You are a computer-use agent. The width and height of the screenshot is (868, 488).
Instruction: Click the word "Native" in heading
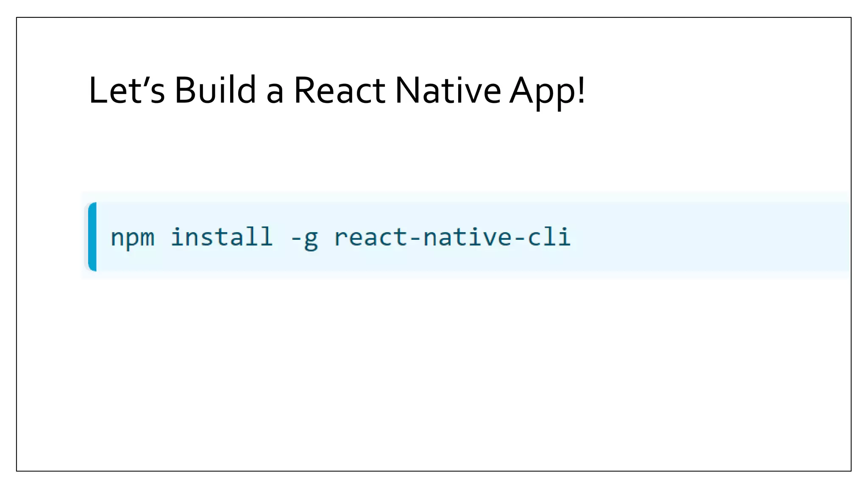point(448,90)
